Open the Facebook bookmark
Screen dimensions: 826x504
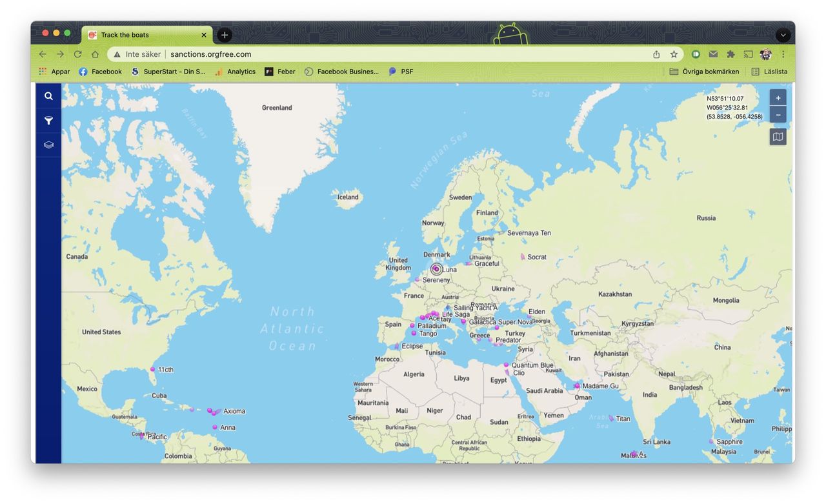(100, 72)
